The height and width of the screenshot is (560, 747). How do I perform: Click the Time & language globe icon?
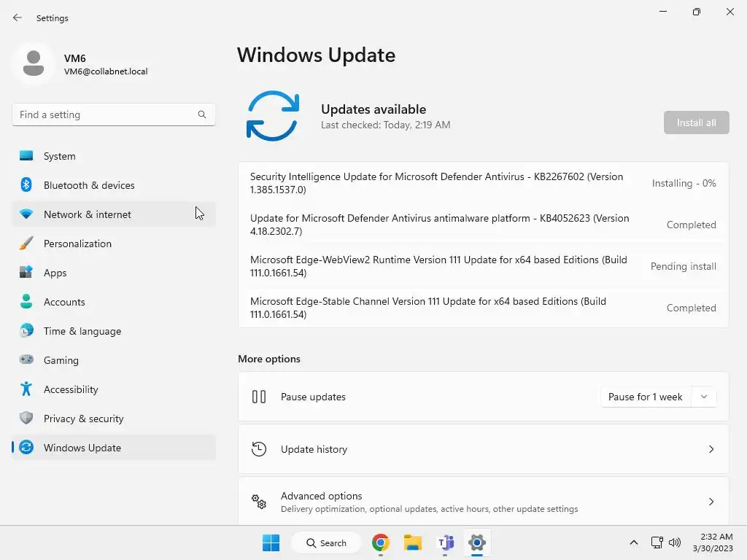26,330
